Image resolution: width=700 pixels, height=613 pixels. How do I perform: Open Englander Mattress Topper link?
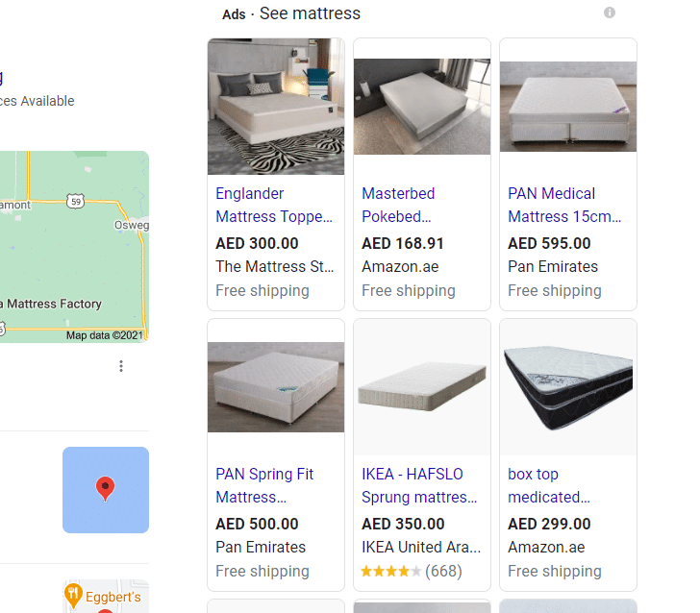(274, 205)
